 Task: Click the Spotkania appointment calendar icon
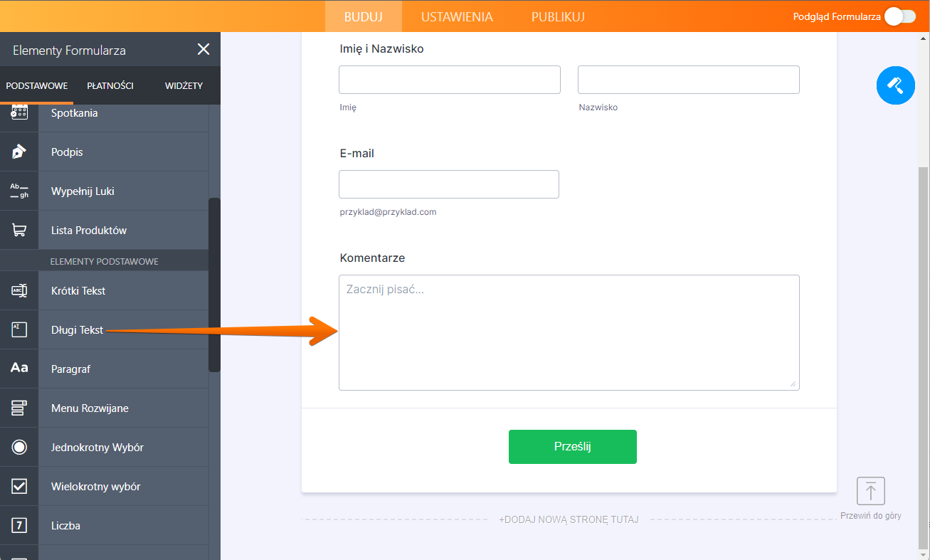coord(19,112)
